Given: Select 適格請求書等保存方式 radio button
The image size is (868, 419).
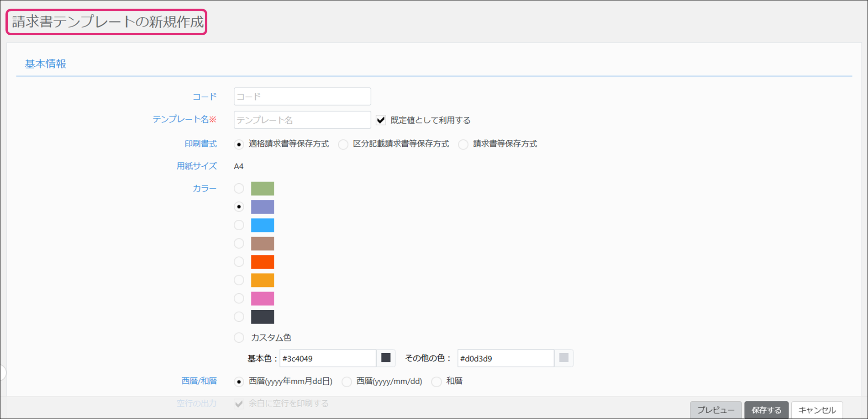Looking at the screenshot, I should click(239, 144).
